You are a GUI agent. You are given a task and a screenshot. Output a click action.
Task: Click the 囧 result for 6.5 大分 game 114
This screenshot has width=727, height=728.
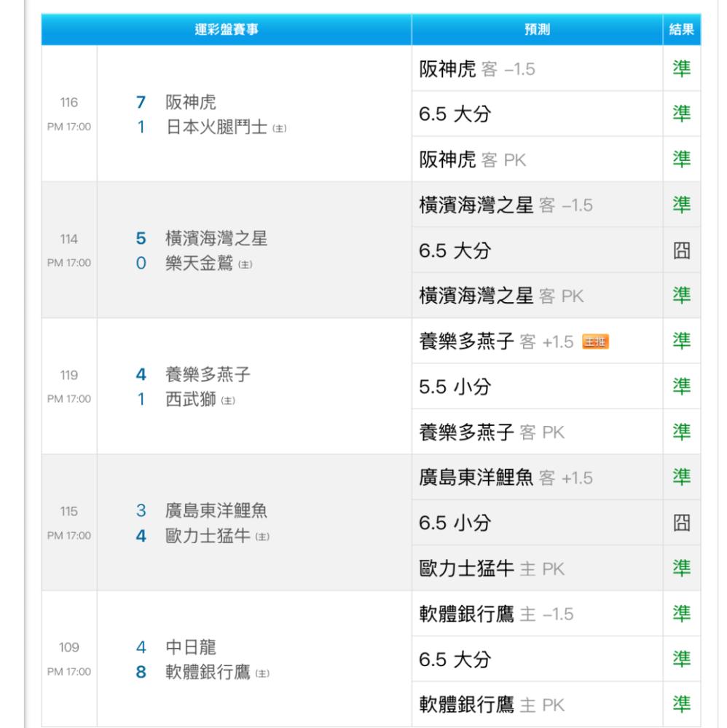[682, 250]
